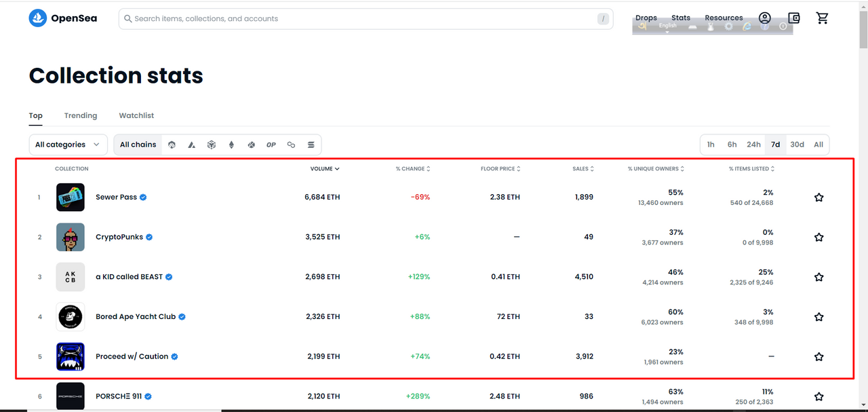
Task: Sort by % Change column
Action: coord(413,168)
